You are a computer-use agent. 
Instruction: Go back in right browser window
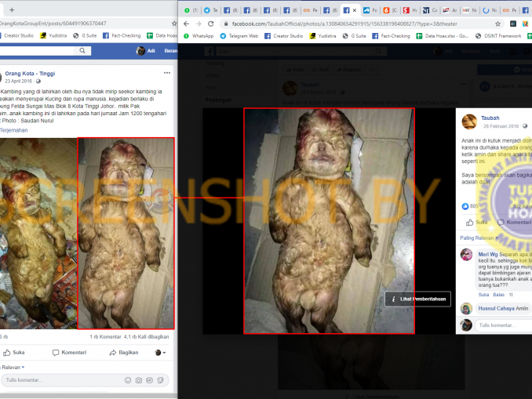tap(186, 24)
